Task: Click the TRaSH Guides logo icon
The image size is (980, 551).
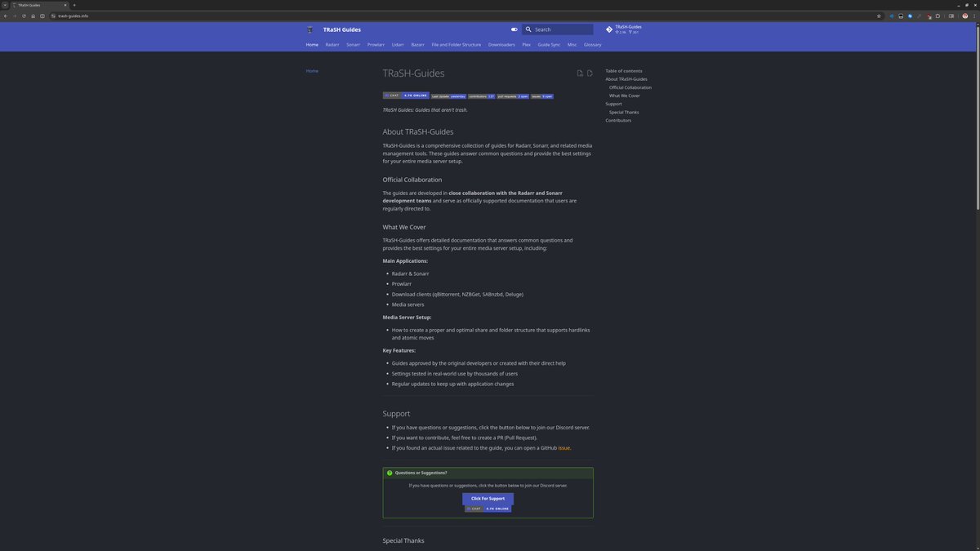Action: pos(310,29)
